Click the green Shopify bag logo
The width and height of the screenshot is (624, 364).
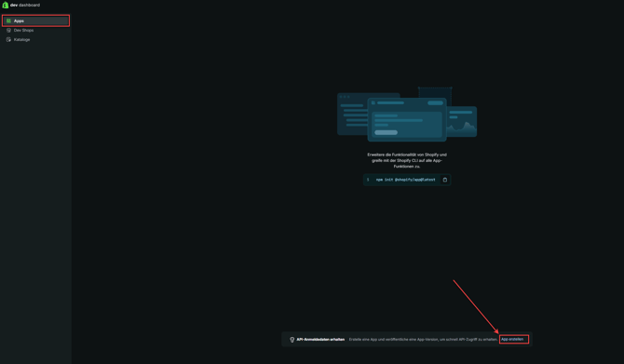(6, 6)
